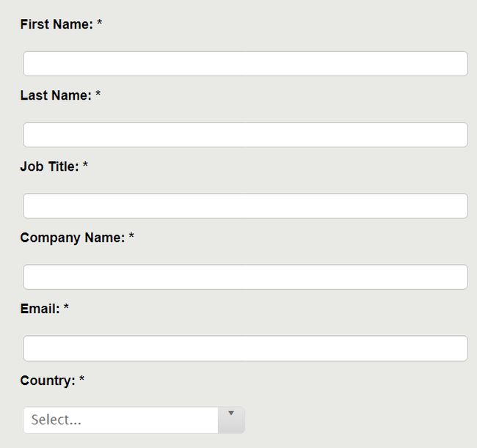477x448 pixels.
Task: Click the Email text field
Action: (245, 348)
